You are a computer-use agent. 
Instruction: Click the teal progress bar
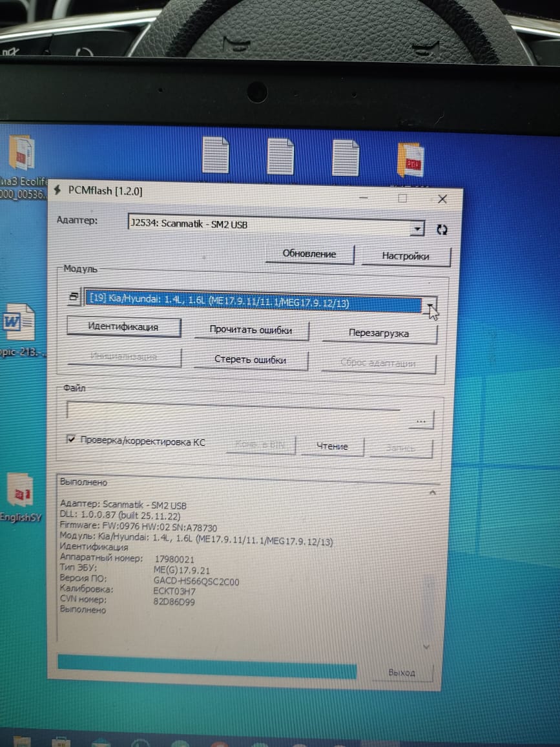pos(207,666)
